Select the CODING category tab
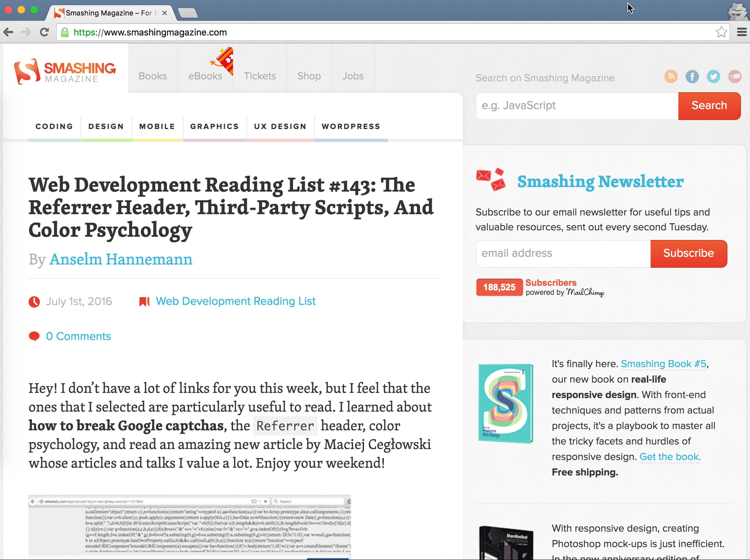 pos(54,126)
